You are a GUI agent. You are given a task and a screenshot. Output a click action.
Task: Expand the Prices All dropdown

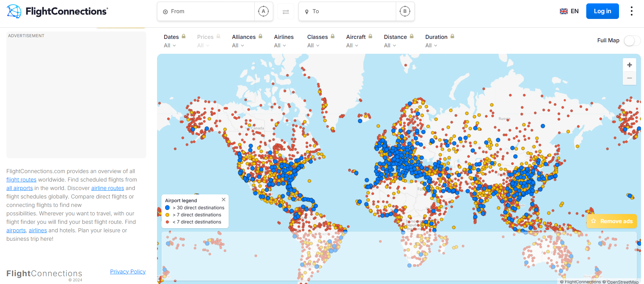pos(203,45)
